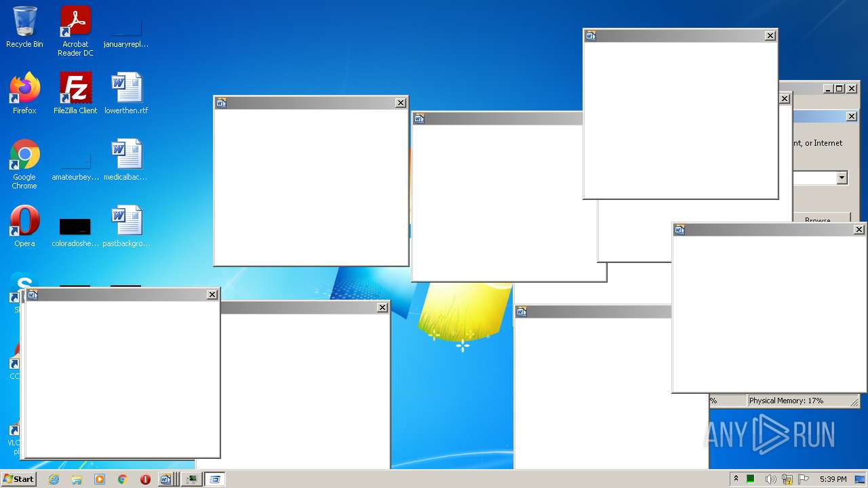Click Word icon of blank window over Task Manager status bar
868x488 pixels.
(679, 230)
